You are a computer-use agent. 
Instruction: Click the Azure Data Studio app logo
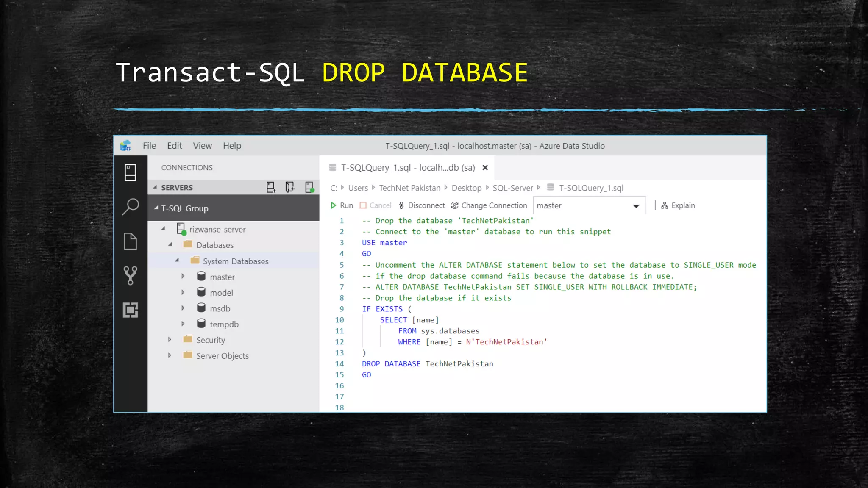[x=125, y=146]
